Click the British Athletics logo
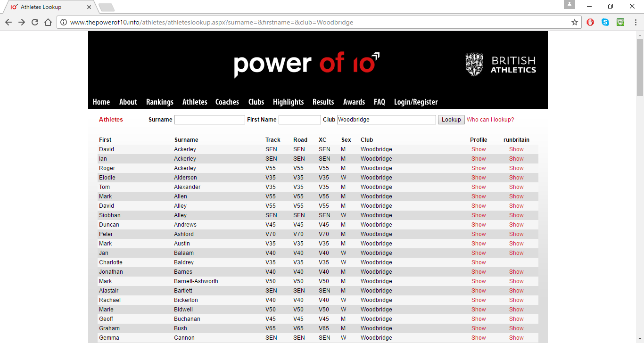644x343 pixels. [x=501, y=65]
